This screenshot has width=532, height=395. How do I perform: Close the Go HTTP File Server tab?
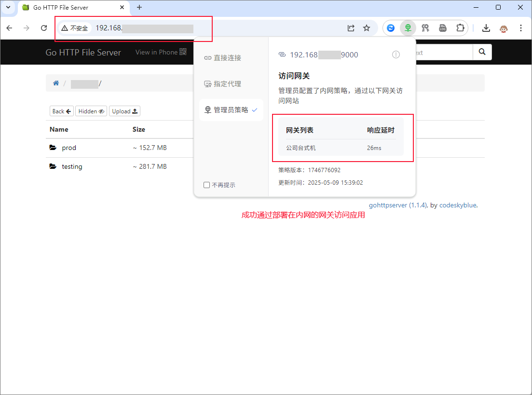click(x=122, y=7)
